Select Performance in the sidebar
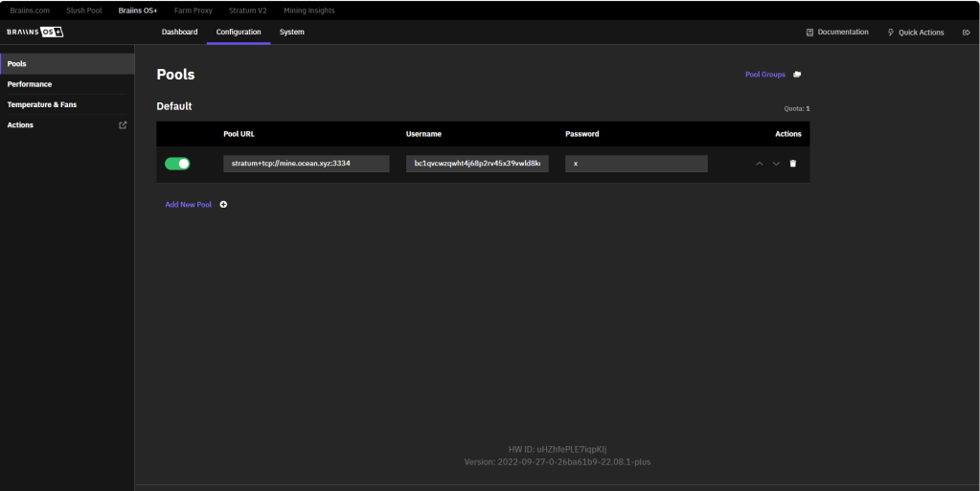The height and width of the screenshot is (491, 980). click(30, 84)
